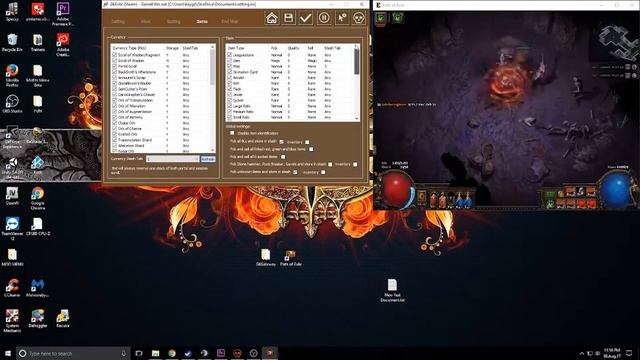
Task: Open Currency Stash Tab dropdown
Action: [x=173, y=159]
